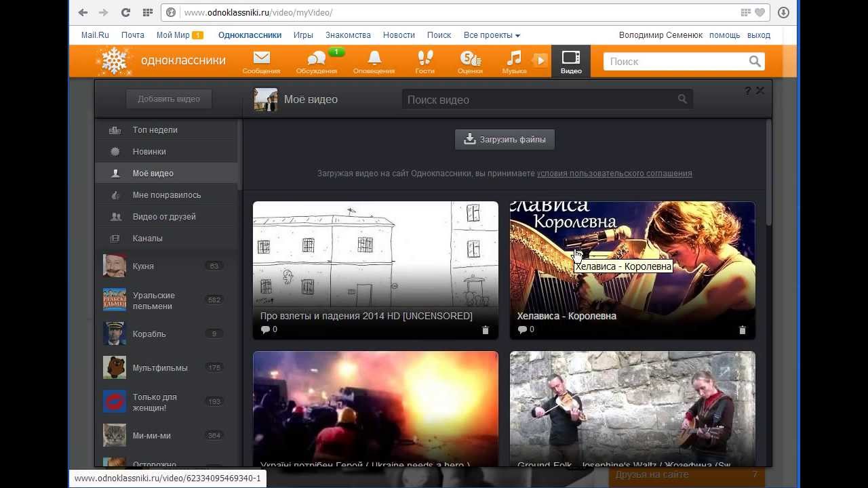Screen dimensions: 868x488
Task: Open Mail.Ru link in top bar
Action: click(x=95, y=35)
